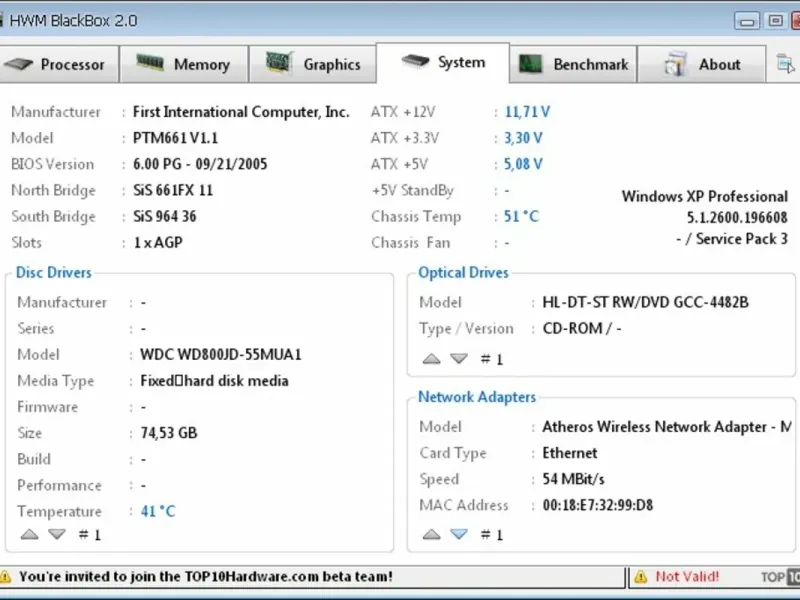The height and width of the screenshot is (600, 800).
Task: Click the South Bridge value SiS 964 36
Action: click(x=165, y=216)
